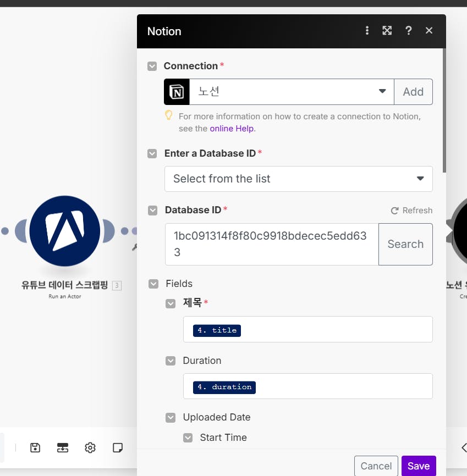
Task: Collapse the Fields section
Action: (x=153, y=284)
